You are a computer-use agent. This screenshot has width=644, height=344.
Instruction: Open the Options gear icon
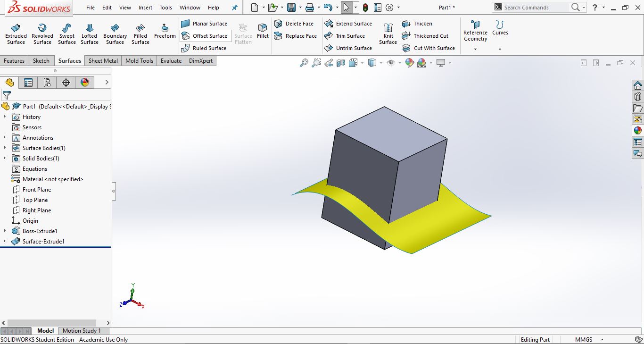click(389, 8)
